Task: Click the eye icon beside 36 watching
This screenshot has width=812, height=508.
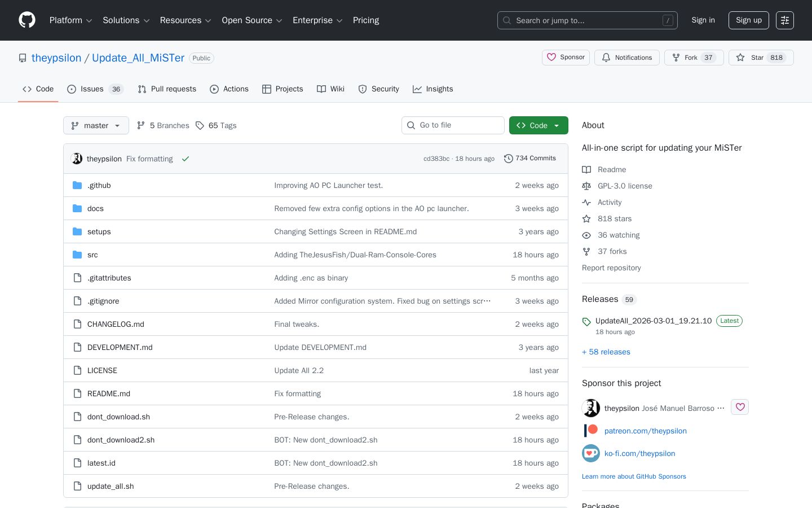Action: pyautogui.click(x=586, y=235)
